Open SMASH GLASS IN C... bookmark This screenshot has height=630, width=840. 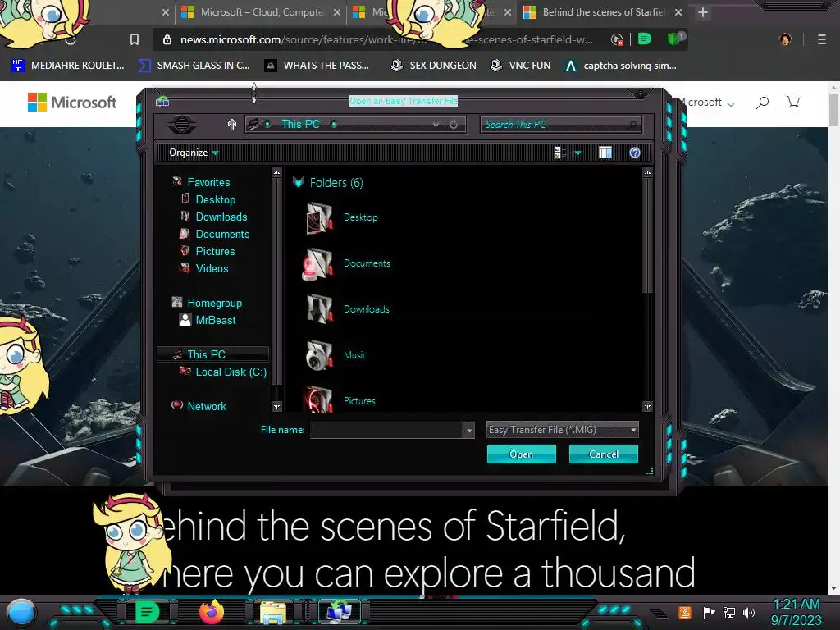[x=194, y=66]
